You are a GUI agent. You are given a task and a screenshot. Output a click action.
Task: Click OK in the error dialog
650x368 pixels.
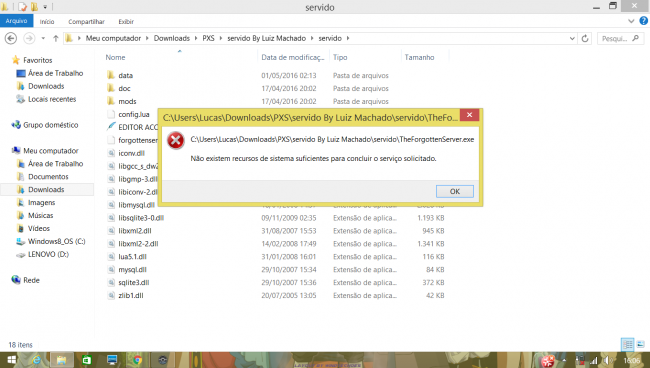pyautogui.click(x=455, y=191)
